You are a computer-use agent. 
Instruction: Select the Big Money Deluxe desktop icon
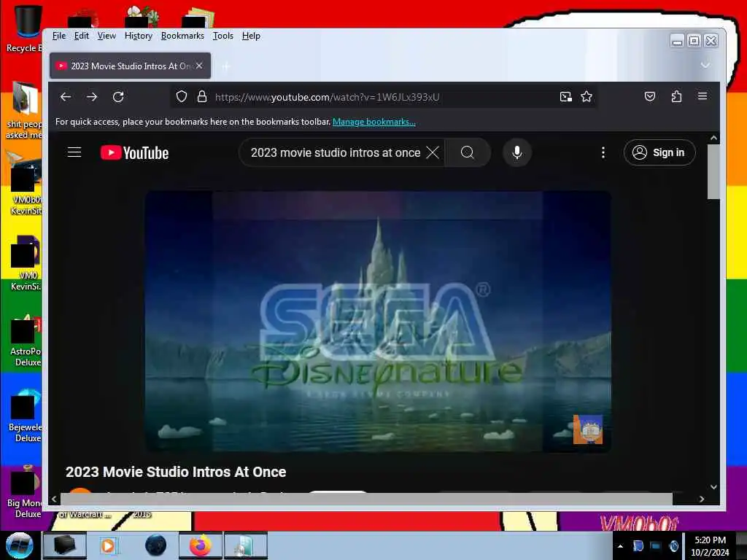pos(25,493)
